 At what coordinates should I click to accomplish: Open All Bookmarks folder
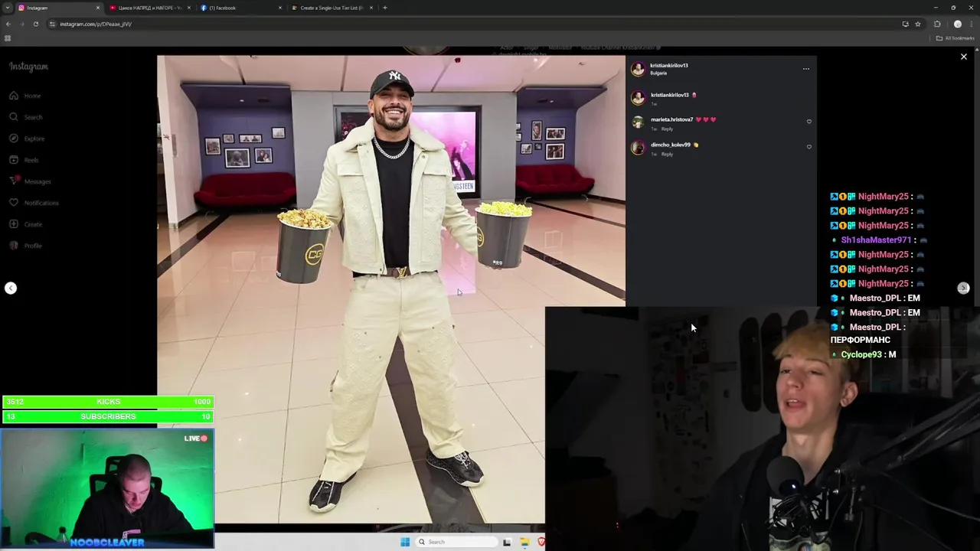click(x=955, y=38)
